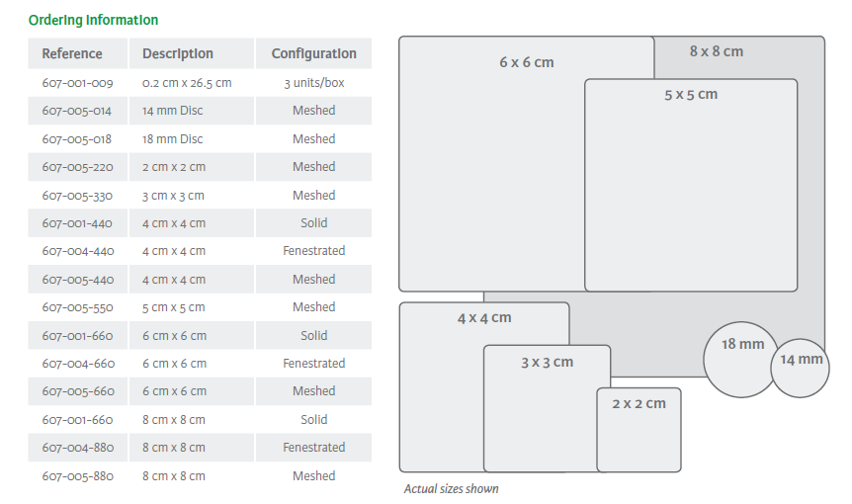This screenshot has width=852, height=504.
Task: Click reference 607-005-880 in the last row
Action: [77, 476]
